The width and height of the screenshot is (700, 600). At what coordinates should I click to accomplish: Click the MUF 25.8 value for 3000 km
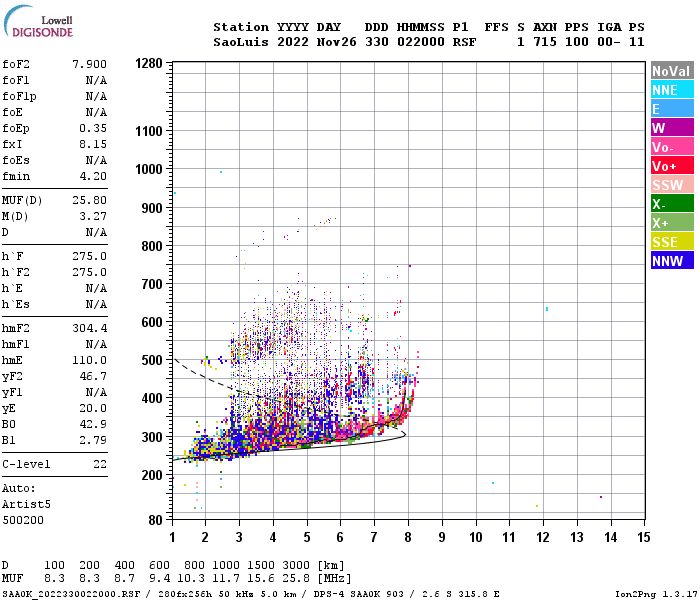click(296, 579)
